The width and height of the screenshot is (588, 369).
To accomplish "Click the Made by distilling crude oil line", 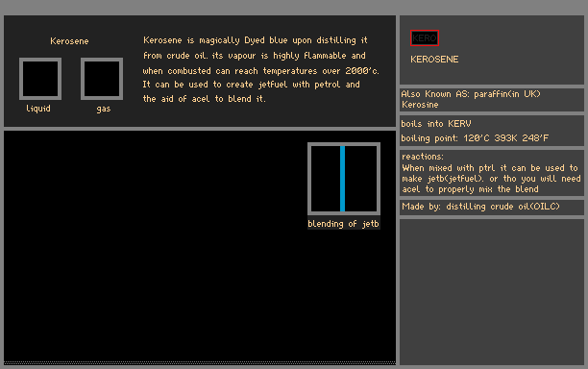I will pyautogui.click(x=480, y=207).
